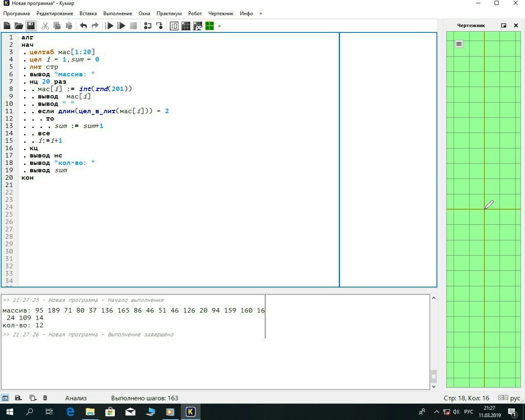Click the Open file folder icon
Screen dimensions: 525x420
pos(19,26)
